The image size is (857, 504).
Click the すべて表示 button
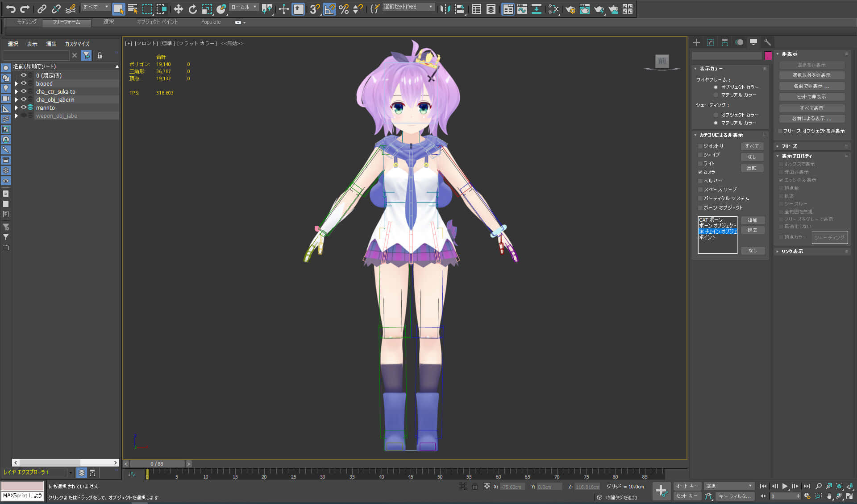811,108
